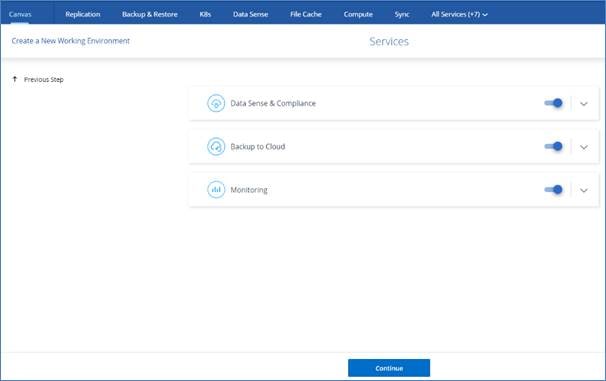
Task: Disable the Backup to Cloud switch
Action: click(x=553, y=146)
